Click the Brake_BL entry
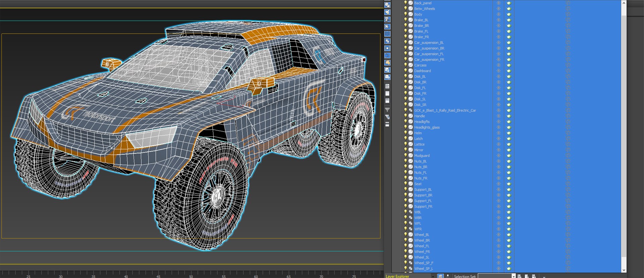The height and width of the screenshot is (278, 644). [x=421, y=20]
